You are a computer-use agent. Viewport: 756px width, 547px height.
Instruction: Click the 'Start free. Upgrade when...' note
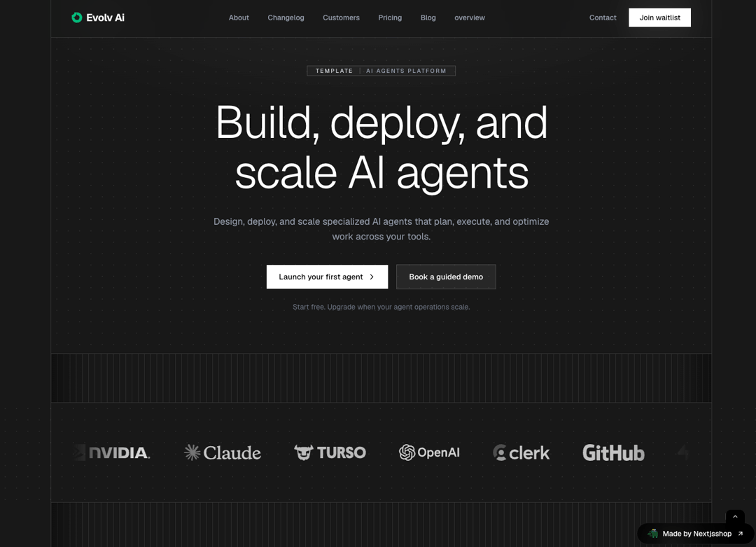pyautogui.click(x=381, y=307)
